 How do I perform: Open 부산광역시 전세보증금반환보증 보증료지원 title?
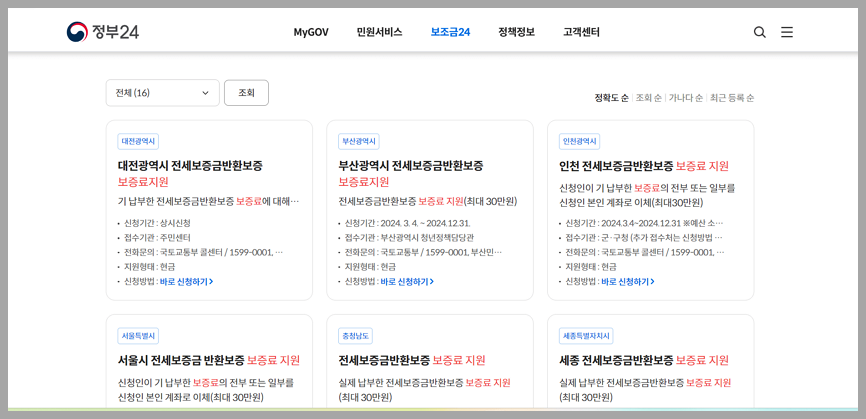coord(411,173)
